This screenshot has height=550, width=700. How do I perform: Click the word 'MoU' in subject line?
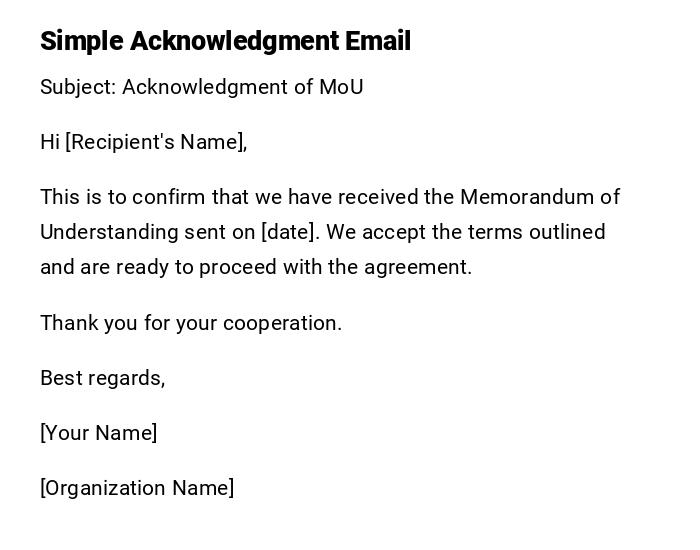pyautogui.click(x=341, y=87)
